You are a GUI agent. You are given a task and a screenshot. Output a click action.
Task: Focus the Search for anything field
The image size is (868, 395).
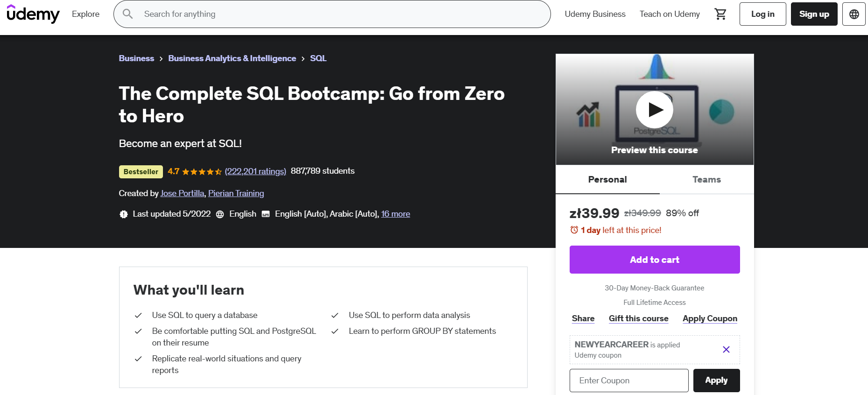tap(332, 14)
